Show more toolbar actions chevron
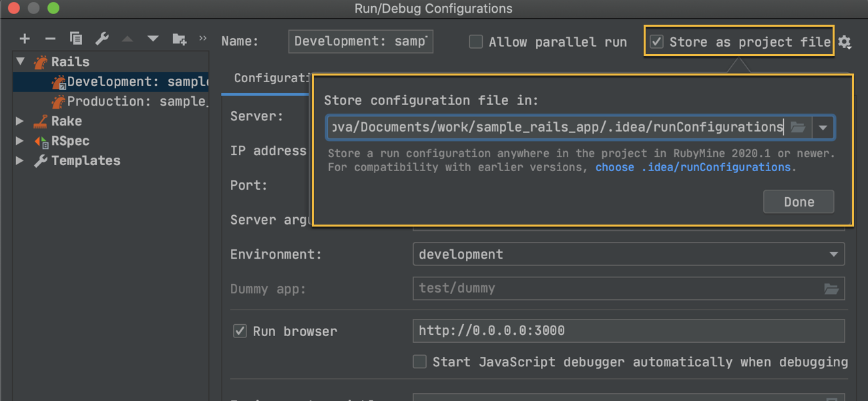The image size is (868, 401). (x=203, y=38)
